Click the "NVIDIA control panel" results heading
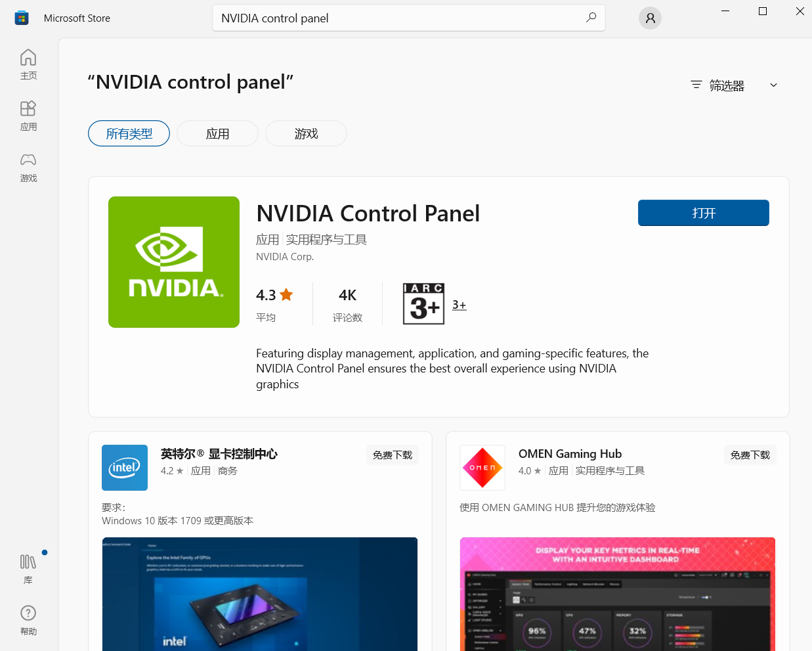Viewport: 812px width, 651px height. coord(190,82)
